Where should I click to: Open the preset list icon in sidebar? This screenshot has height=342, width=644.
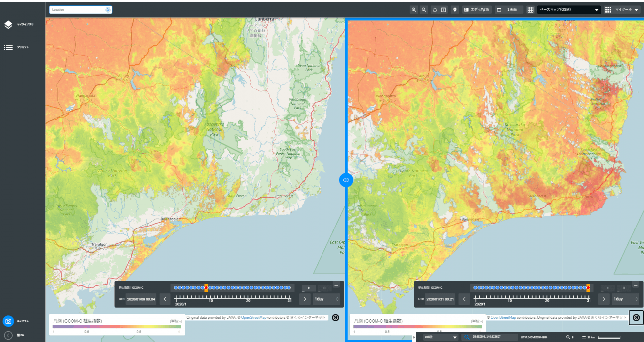[x=8, y=48]
